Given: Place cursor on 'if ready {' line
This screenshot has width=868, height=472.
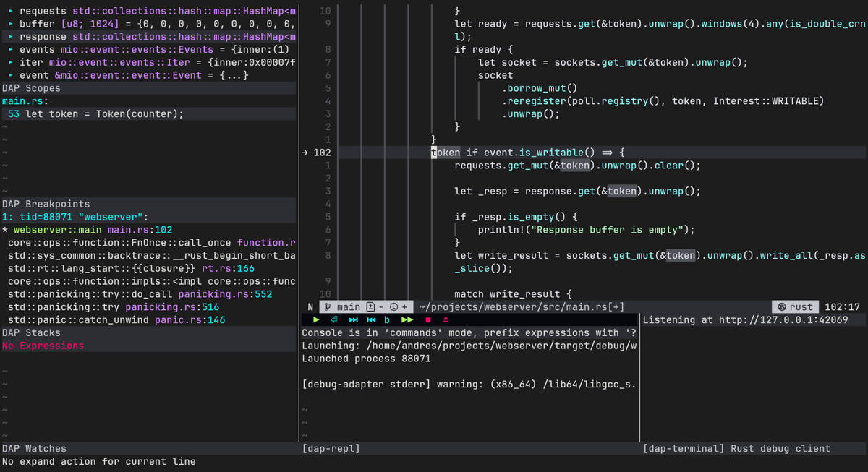Looking at the screenshot, I should [484, 50].
